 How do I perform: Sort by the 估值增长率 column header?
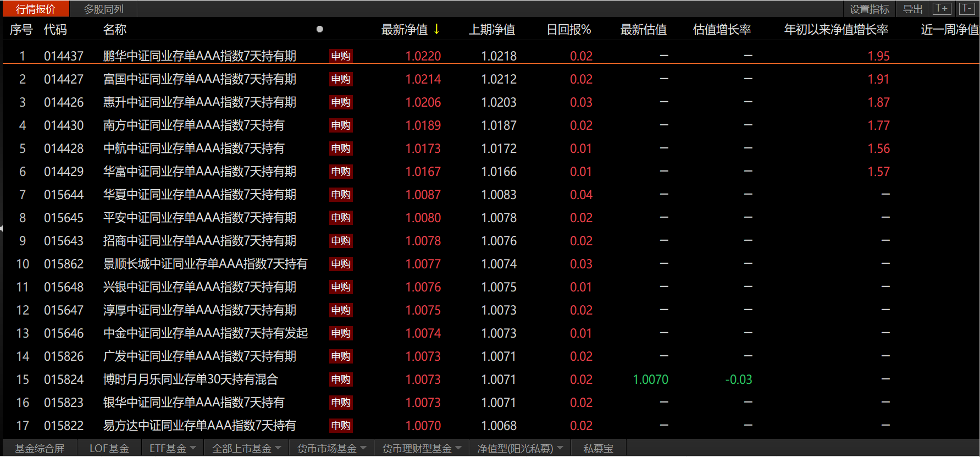point(722,30)
